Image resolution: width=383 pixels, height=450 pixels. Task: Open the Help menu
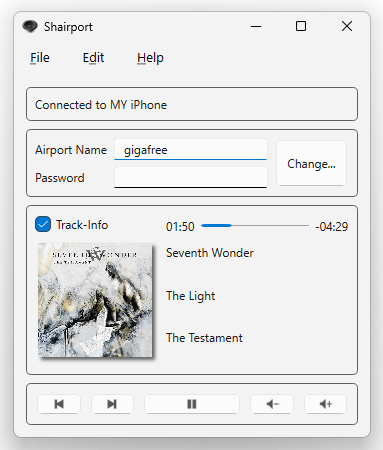[150, 58]
